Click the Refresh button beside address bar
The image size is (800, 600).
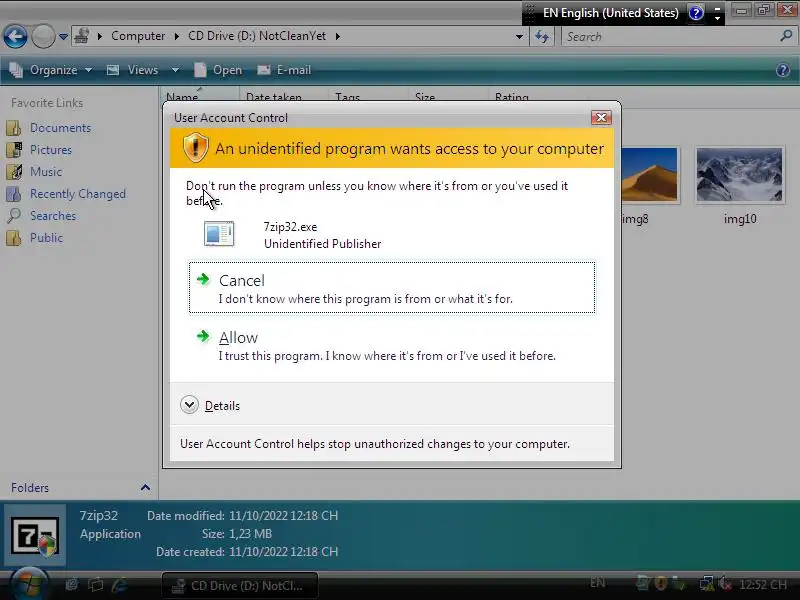click(542, 37)
